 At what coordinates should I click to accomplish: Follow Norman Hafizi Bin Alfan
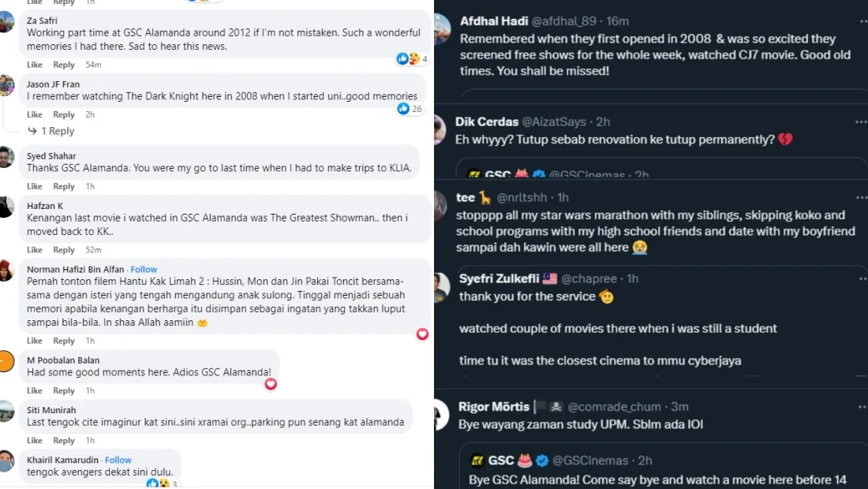coord(144,269)
